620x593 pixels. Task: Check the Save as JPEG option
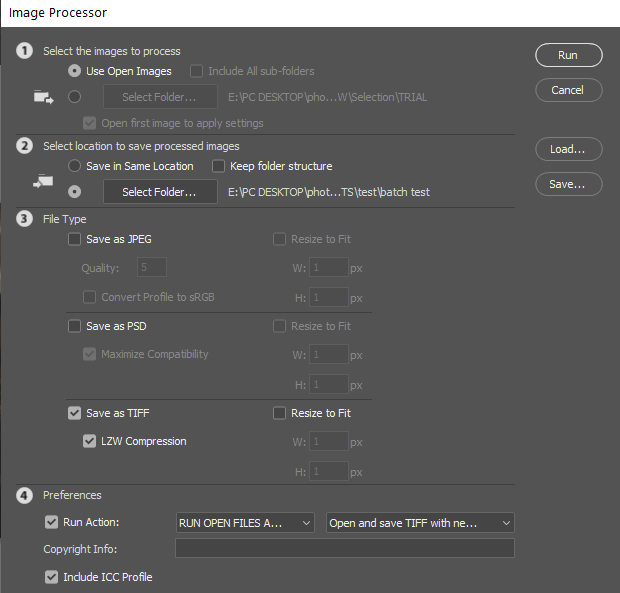coord(75,240)
